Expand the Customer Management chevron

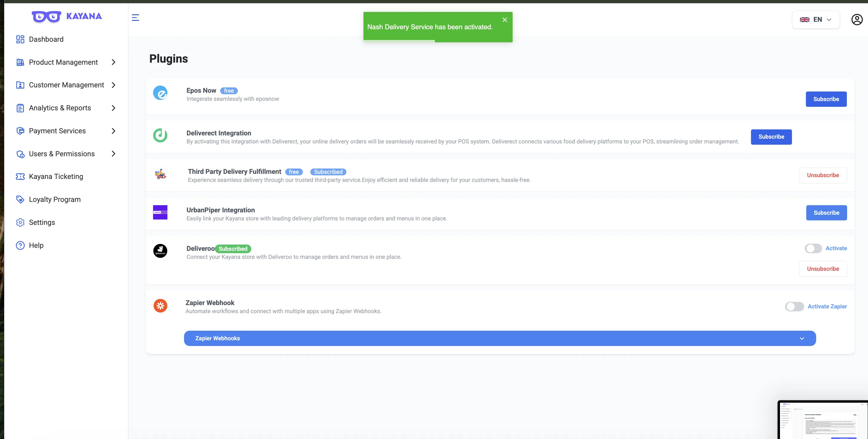click(x=114, y=85)
